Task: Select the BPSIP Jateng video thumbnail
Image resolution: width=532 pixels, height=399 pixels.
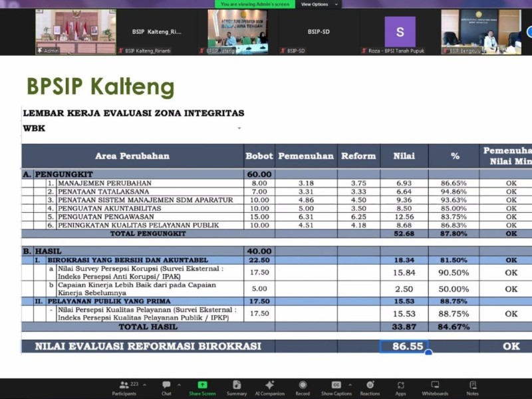Action: tap(237, 31)
